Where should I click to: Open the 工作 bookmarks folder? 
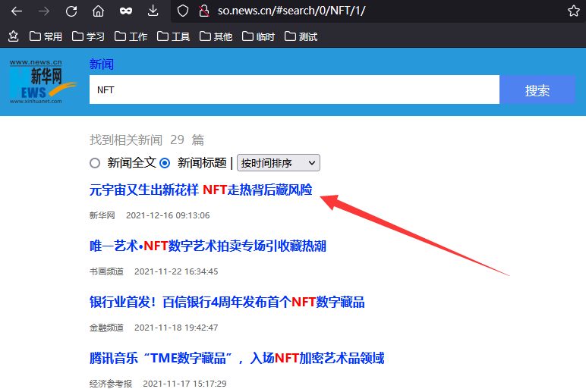tap(131, 36)
